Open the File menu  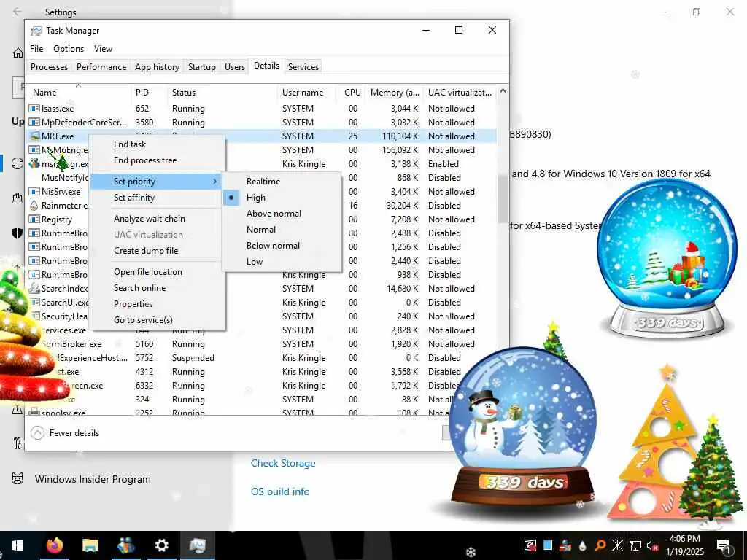click(36, 49)
